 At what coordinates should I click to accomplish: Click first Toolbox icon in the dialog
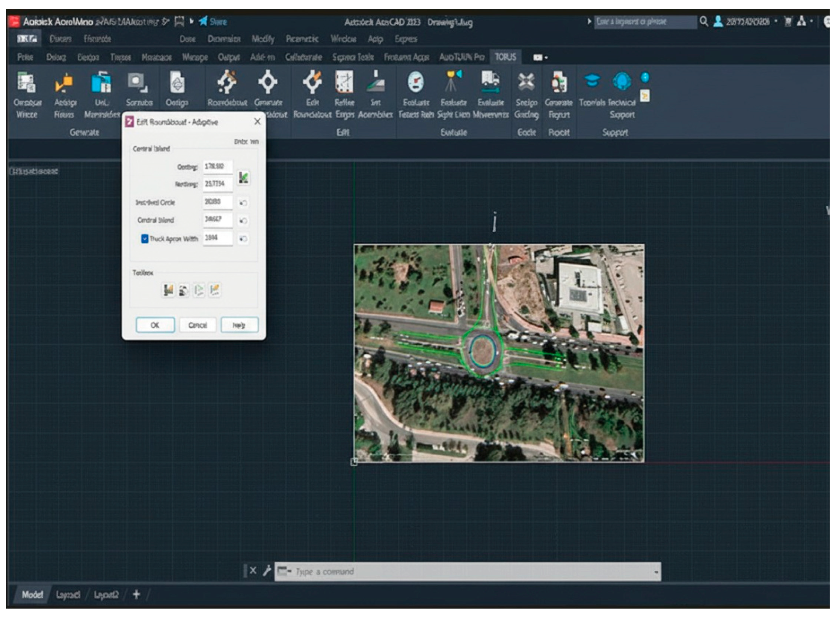168,289
